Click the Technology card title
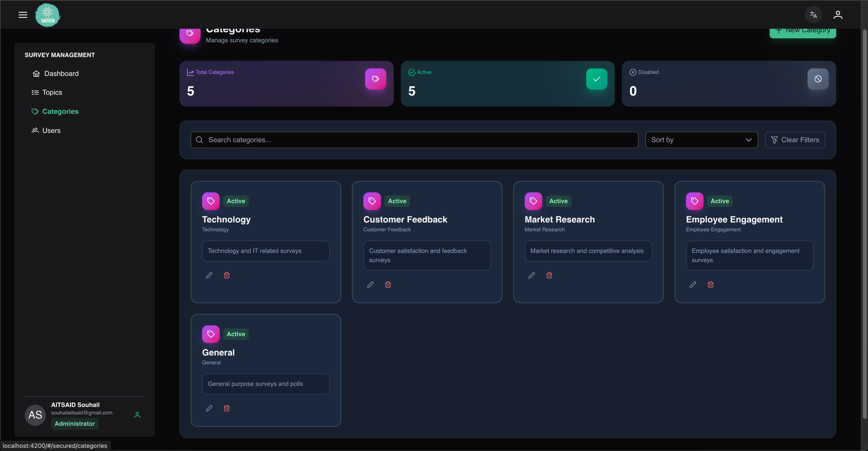 tap(226, 219)
